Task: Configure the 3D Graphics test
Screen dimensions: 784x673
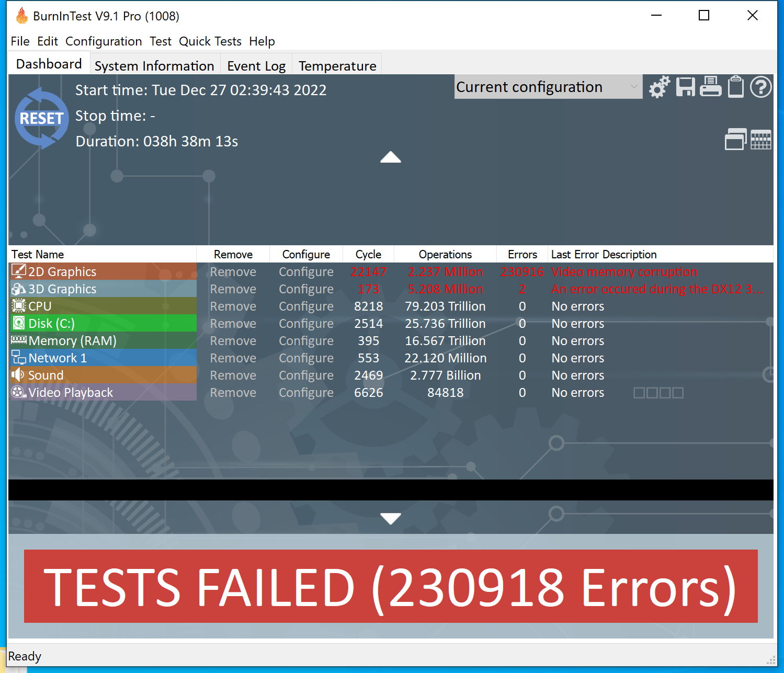Action: click(x=306, y=289)
